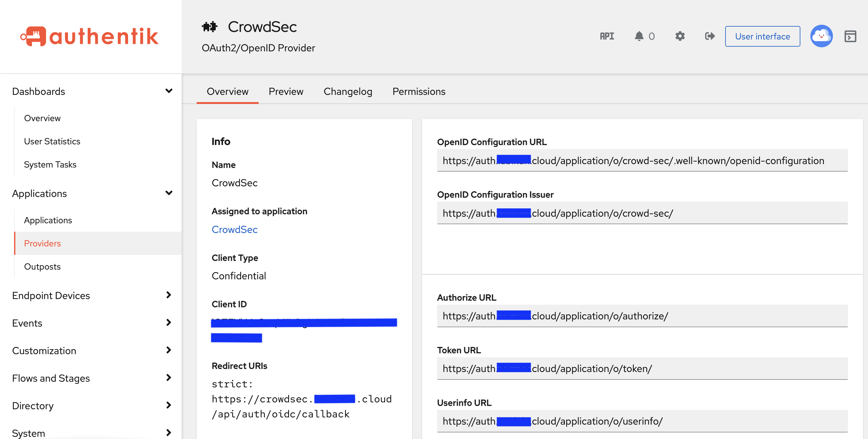Viewport: 868px width, 439px height.
Task: Click the Redirect URIs label
Action: pyautogui.click(x=239, y=366)
